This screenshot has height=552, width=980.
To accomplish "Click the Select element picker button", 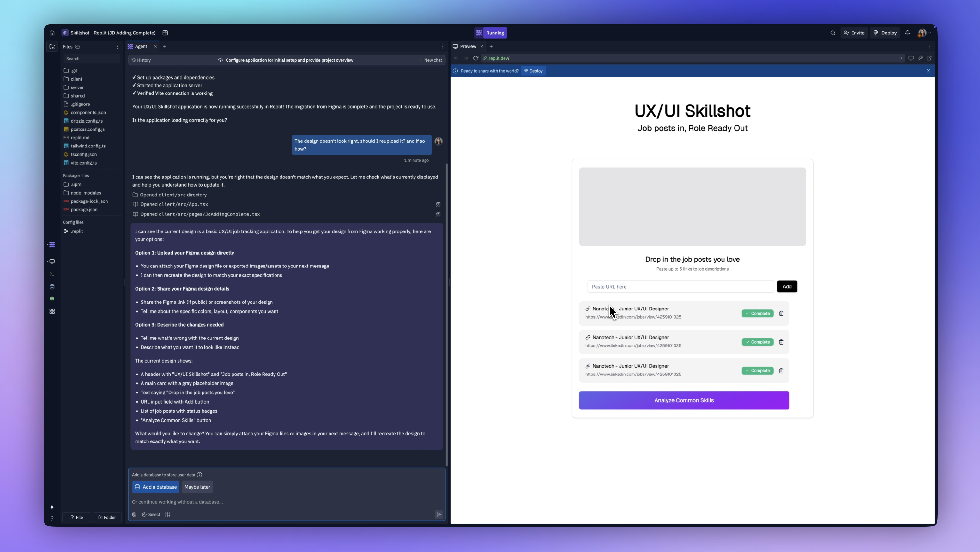I will (x=151, y=514).
